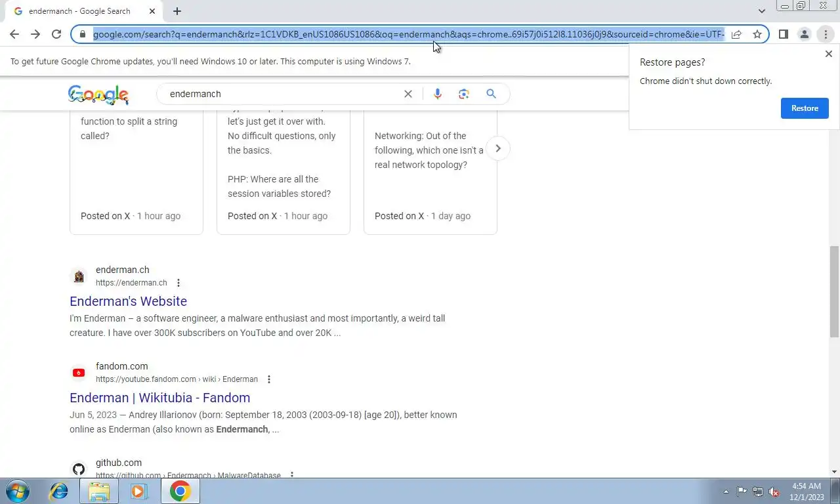The width and height of the screenshot is (840, 504).
Task: Open Chrome profile menu
Action: click(804, 34)
